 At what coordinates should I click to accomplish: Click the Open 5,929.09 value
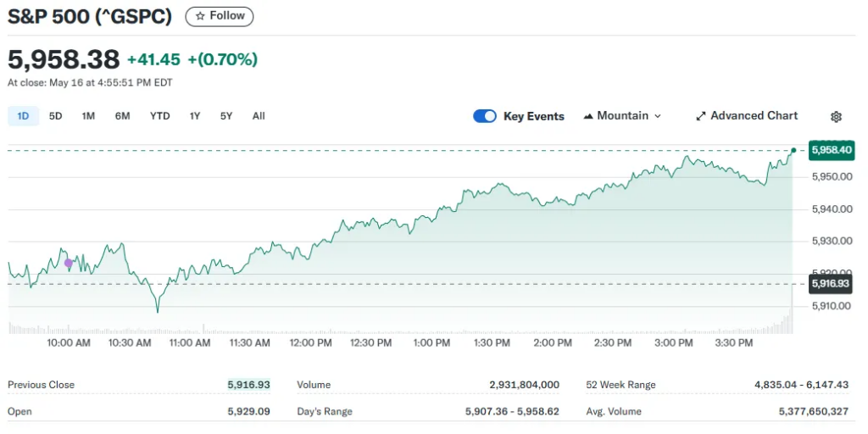[x=248, y=412]
